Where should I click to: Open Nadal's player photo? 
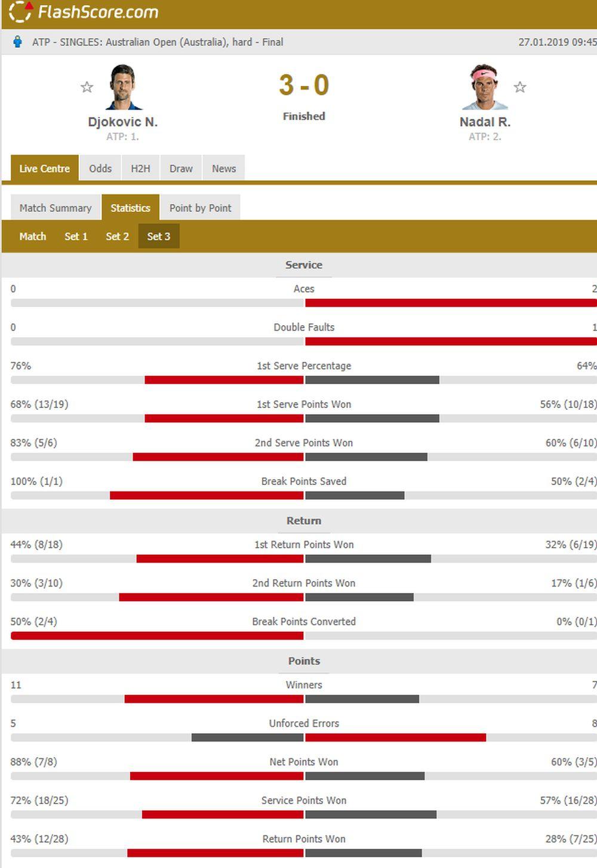[x=484, y=87]
